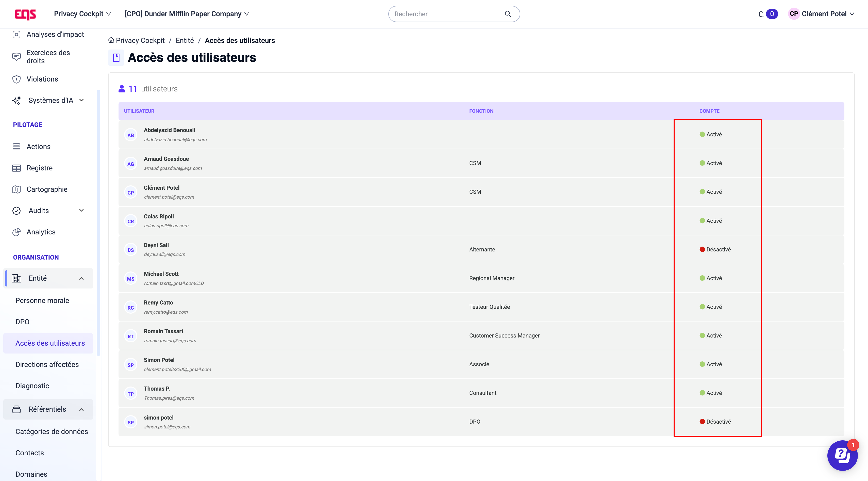Go to Privacy Cockpit breadcrumb link

(x=140, y=40)
